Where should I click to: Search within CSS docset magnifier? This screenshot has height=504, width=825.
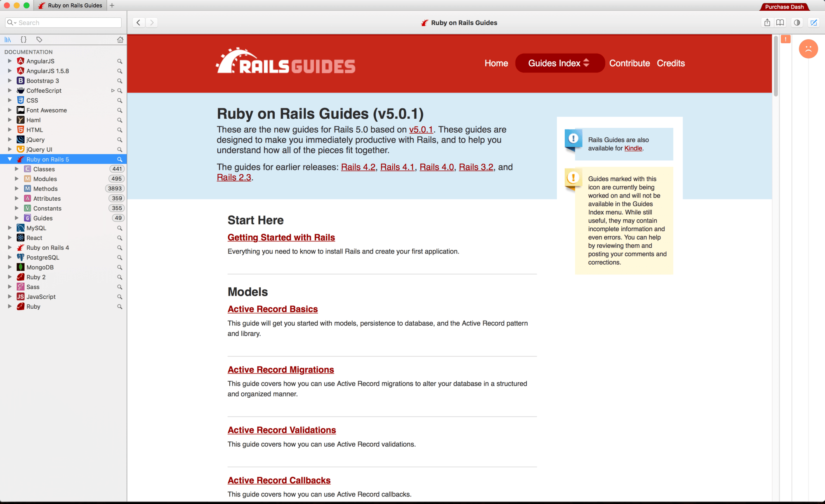[120, 101]
